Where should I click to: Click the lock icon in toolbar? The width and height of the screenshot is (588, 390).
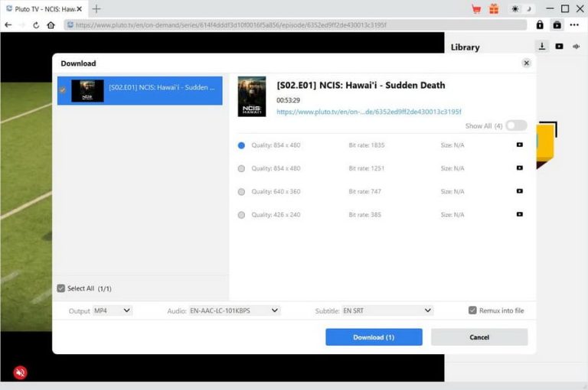tap(540, 24)
